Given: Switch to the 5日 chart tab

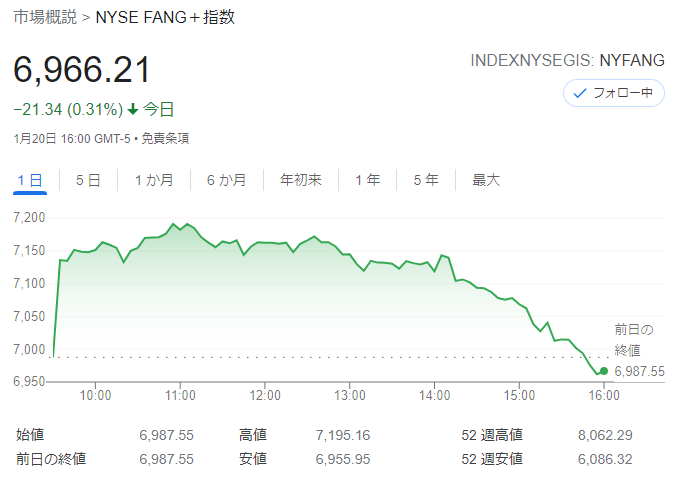Looking at the screenshot, I should tap(88, 180).
